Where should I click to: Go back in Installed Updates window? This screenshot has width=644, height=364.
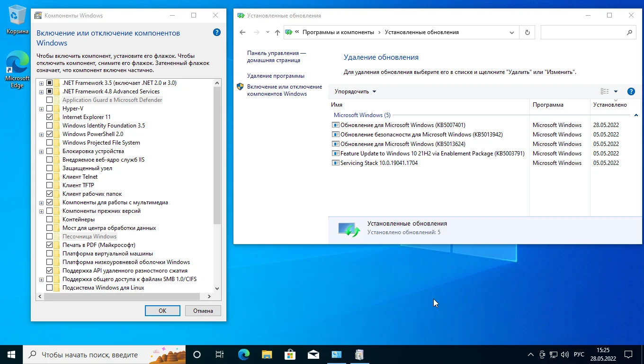242,32
